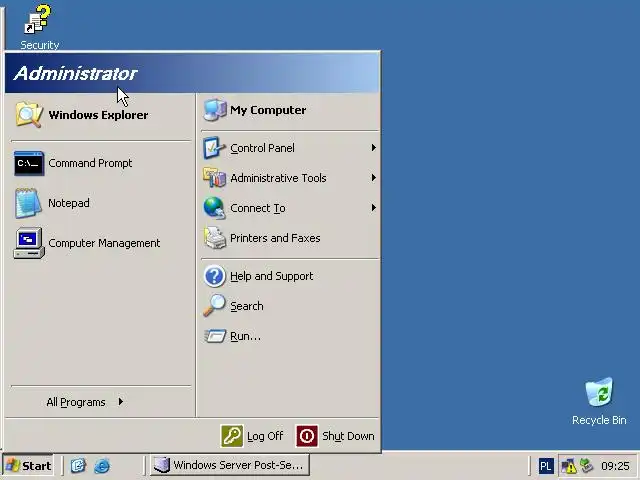Click the Administrative Tools icon
Screen dimensions: 640x480
point(215,178)
